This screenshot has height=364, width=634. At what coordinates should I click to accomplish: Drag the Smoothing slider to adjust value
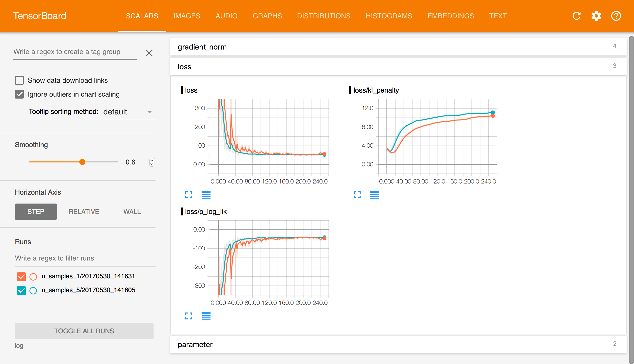point(82,161)
